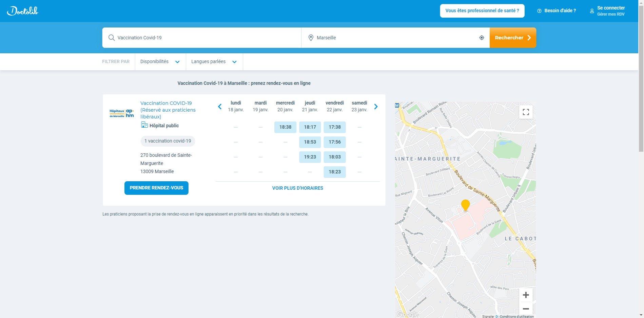Click Conditions d'utilisation on the map

pos(517,316)
